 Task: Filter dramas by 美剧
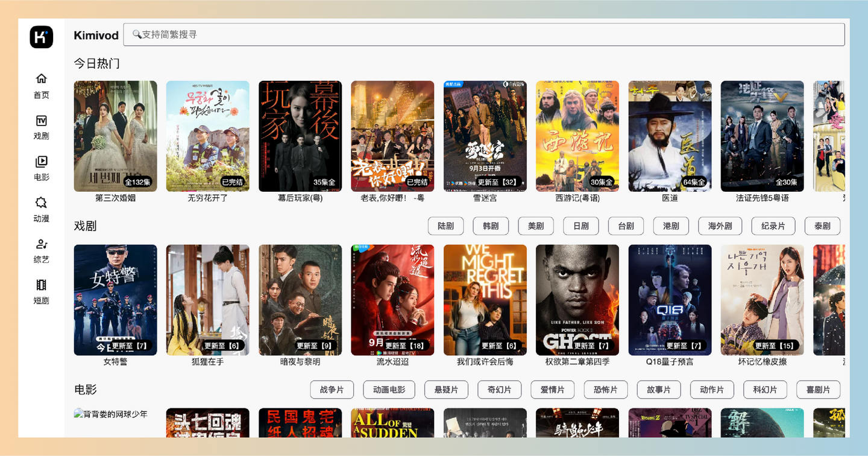tap(536, 226)
